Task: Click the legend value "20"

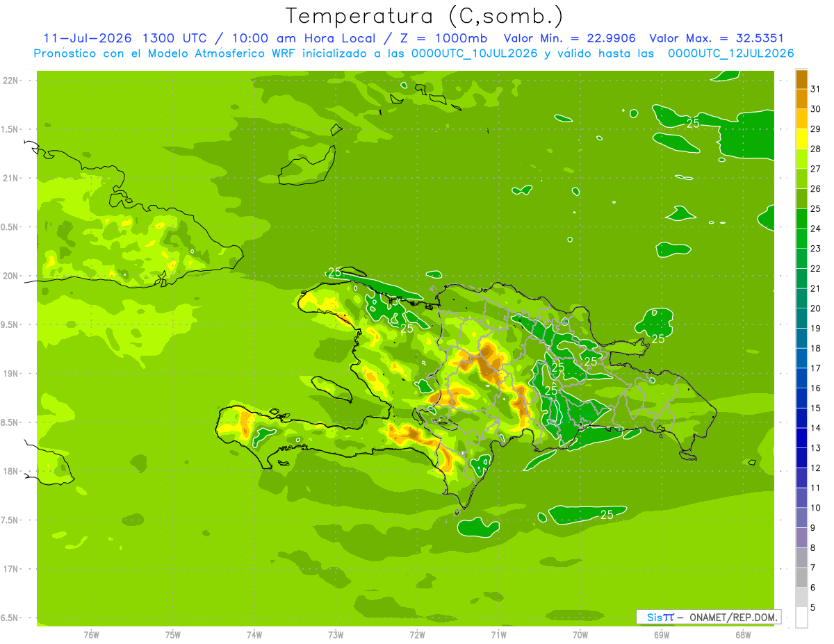Action: point(815,308)
